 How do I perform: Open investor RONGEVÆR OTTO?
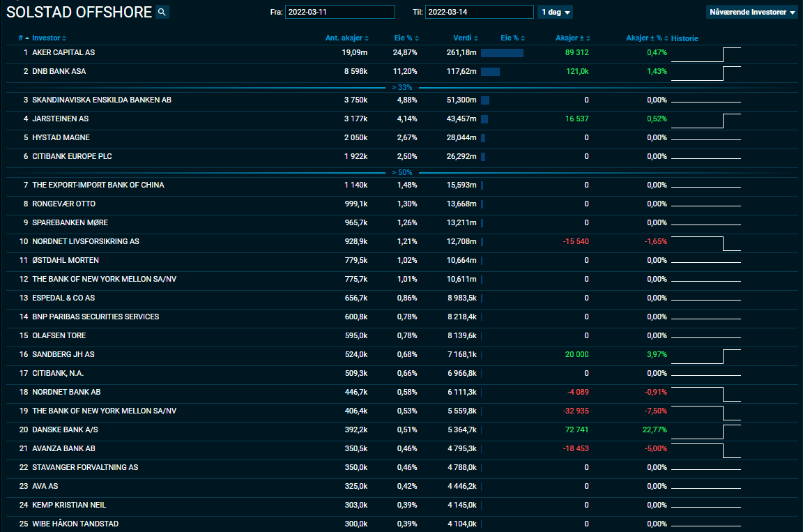(63, 204)
